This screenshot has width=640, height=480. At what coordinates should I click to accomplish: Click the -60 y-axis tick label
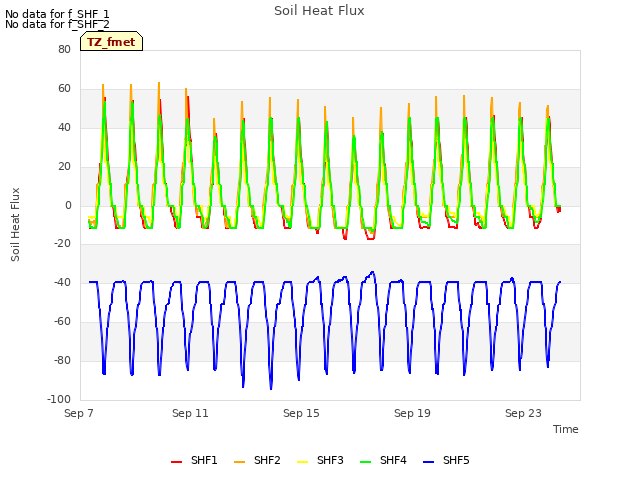(62, 321)
